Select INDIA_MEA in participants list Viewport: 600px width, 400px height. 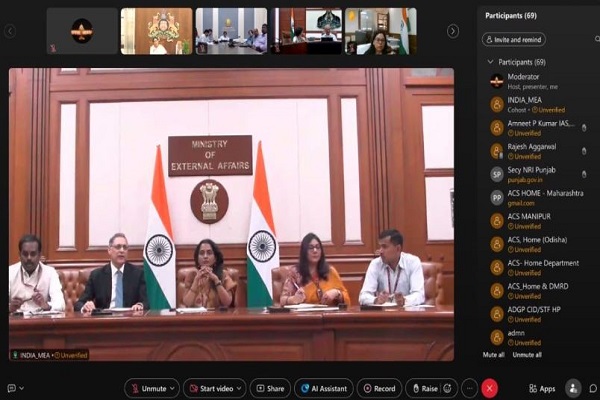(x=524, y=99)
